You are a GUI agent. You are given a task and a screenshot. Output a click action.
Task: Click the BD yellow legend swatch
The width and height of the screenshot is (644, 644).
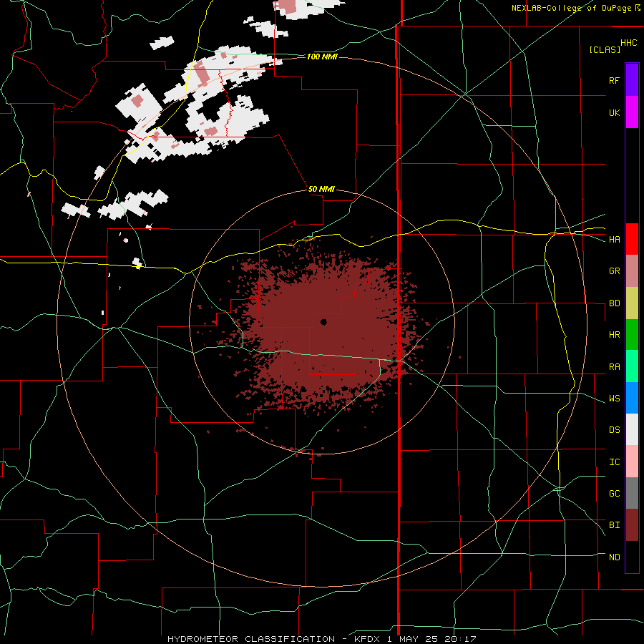click(x=632, y=303)
